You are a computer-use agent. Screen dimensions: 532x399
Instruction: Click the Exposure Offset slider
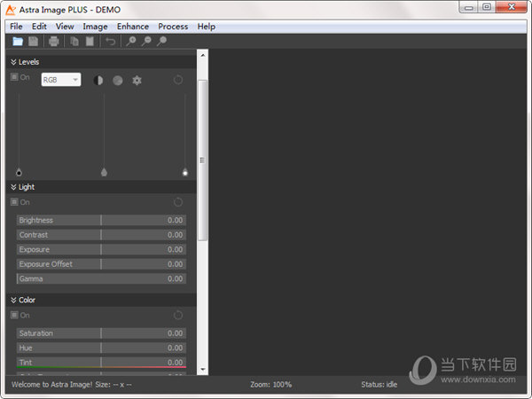101,264
